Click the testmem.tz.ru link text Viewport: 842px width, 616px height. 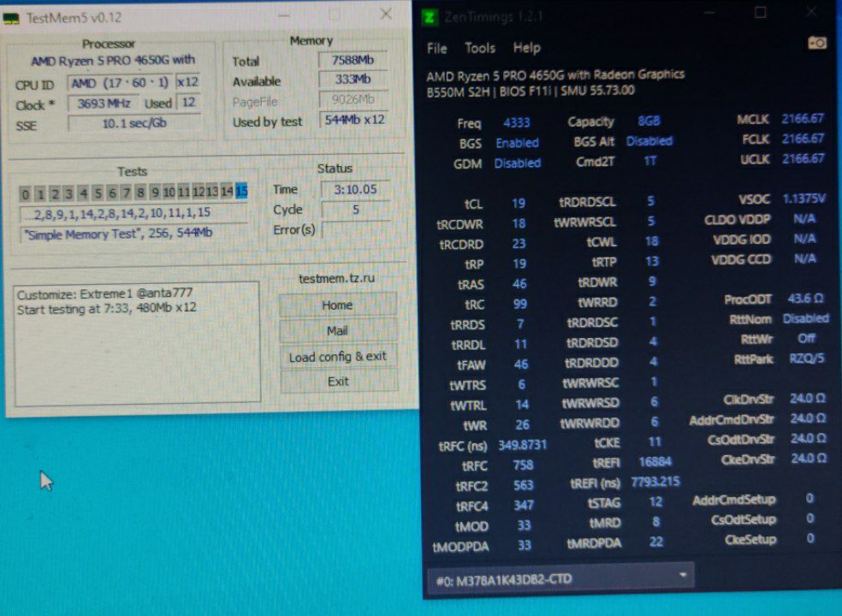point(336,278)
